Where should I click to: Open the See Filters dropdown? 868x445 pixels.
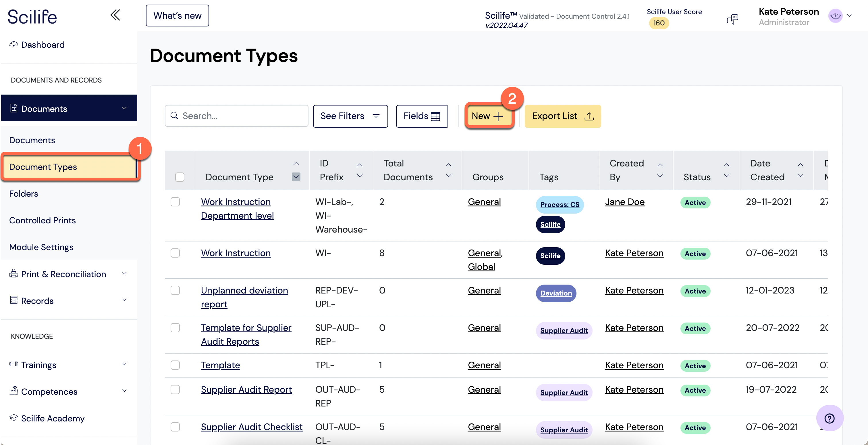[x=350, y=116]
